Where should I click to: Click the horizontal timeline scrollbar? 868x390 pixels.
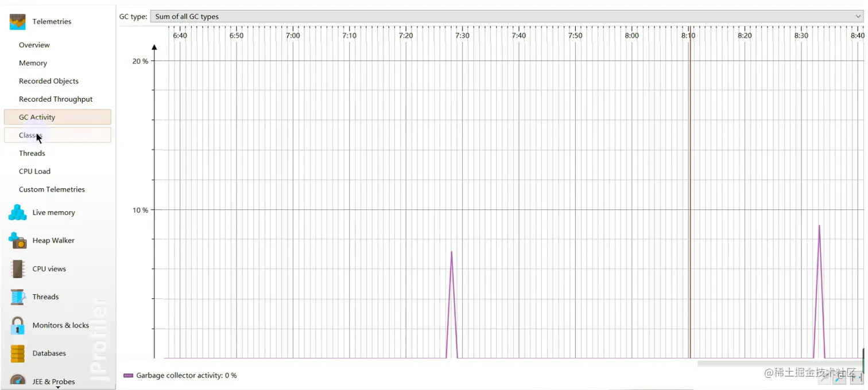[x=780, y=364]
